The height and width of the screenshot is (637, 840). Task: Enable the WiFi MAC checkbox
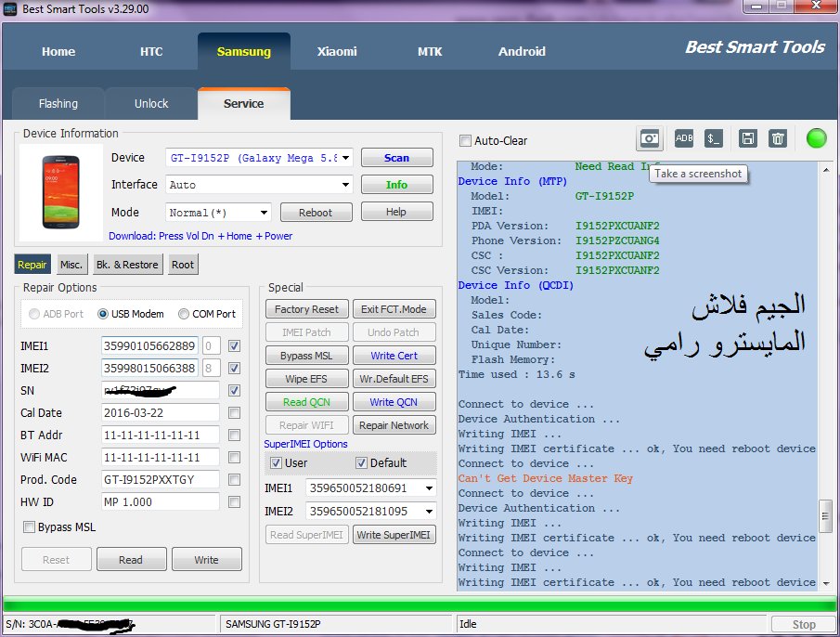point(234,458)
